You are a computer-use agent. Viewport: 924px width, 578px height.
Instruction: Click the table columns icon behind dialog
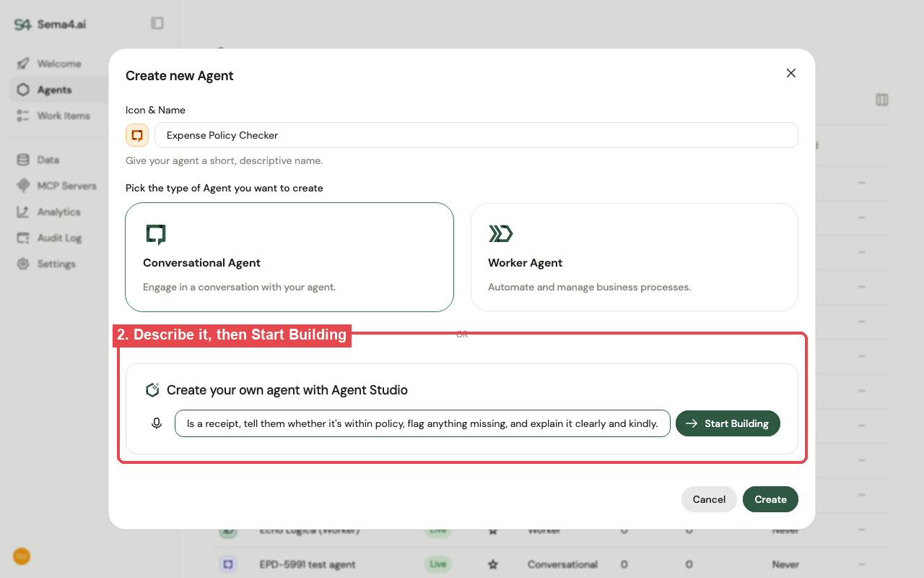tap(882, 100)
